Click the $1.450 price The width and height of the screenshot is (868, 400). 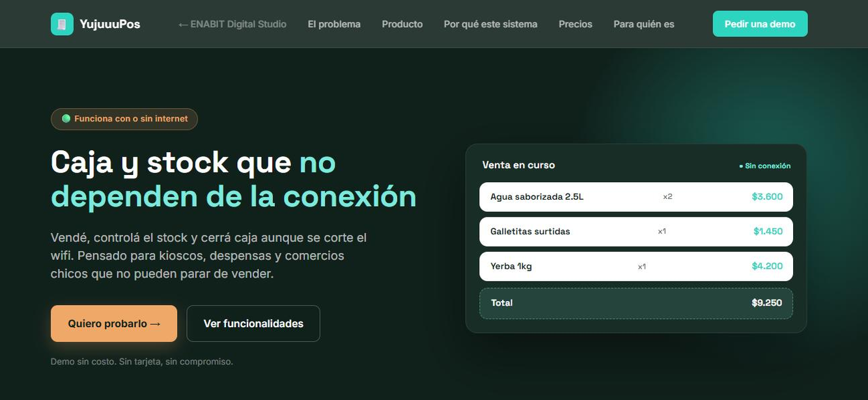768,232
